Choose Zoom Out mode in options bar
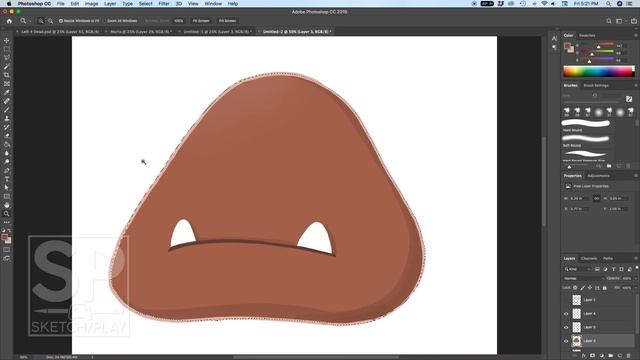The width and height of the screenshot is (640, 360). pyautogui.click(x=50, y=21)
